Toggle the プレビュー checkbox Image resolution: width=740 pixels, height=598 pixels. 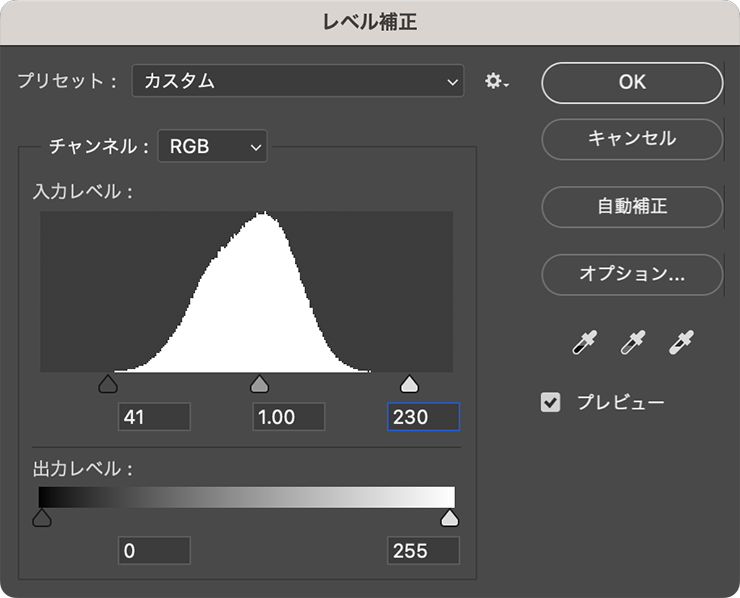[x=551, y=403]
